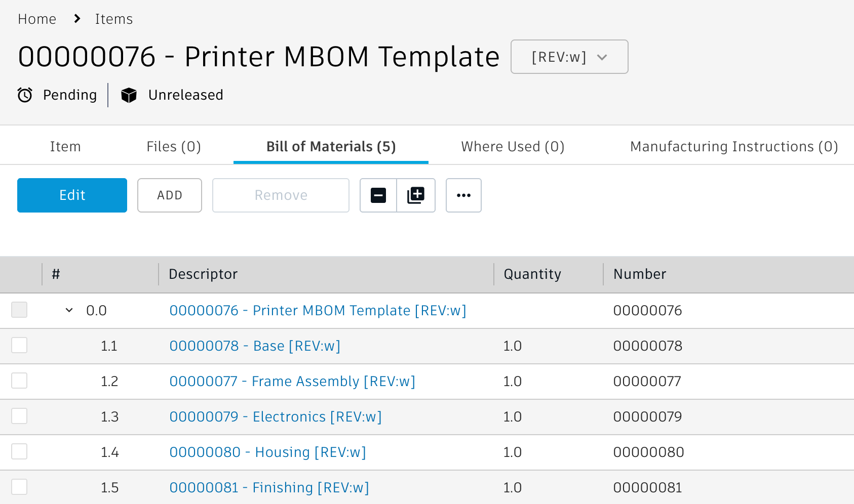This screenshot has height=504, width=854.
Task: Open the [REV:w] revision dropdown
Action: pyautogui.click(x=569, y=57)
